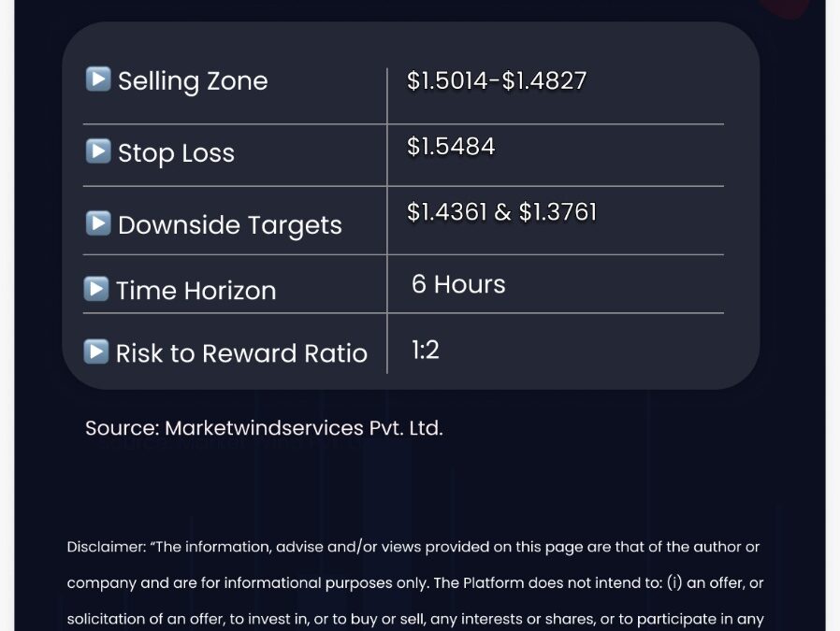Click the disclaimer line starting with 'solicitation of an offer'
The height and width of the screenshot is (631, 840).
point(415,619)
